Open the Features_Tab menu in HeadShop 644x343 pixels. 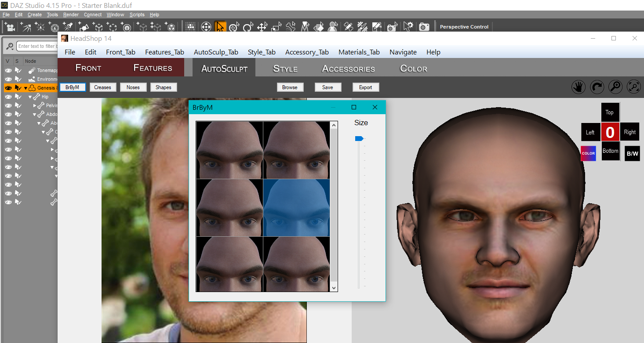164,52
